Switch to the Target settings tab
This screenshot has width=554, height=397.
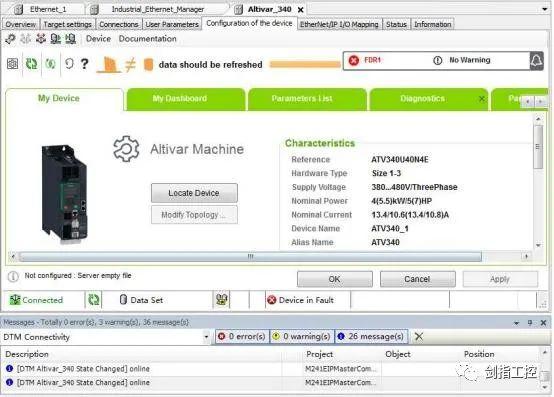67,24
